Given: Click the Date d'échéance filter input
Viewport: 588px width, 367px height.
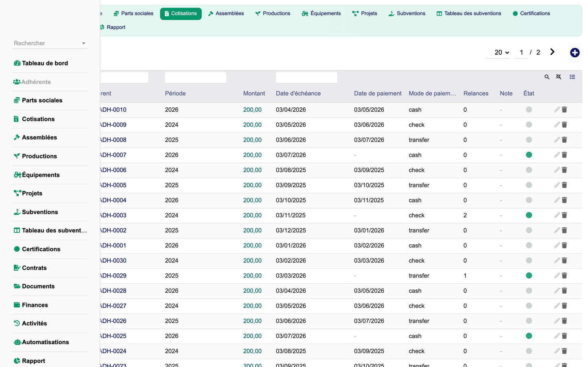Looking at the screenshot, I should pyautogui.click(x=306, y=78).
